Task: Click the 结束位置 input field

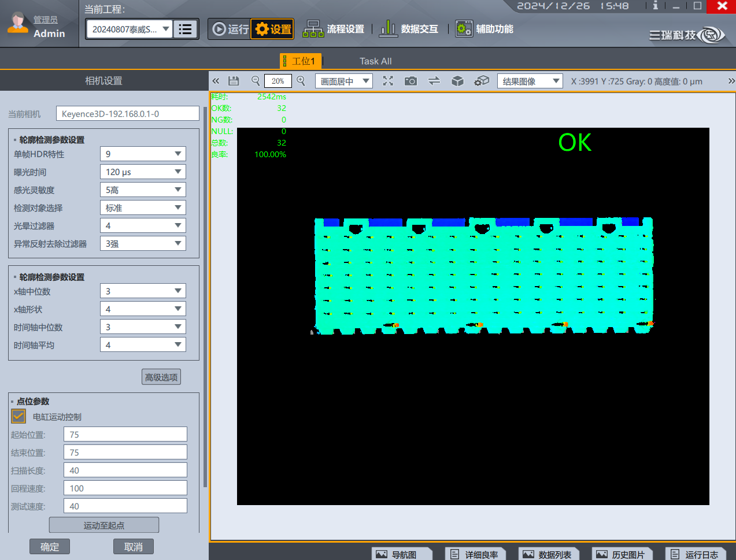Action: (125, 452)
